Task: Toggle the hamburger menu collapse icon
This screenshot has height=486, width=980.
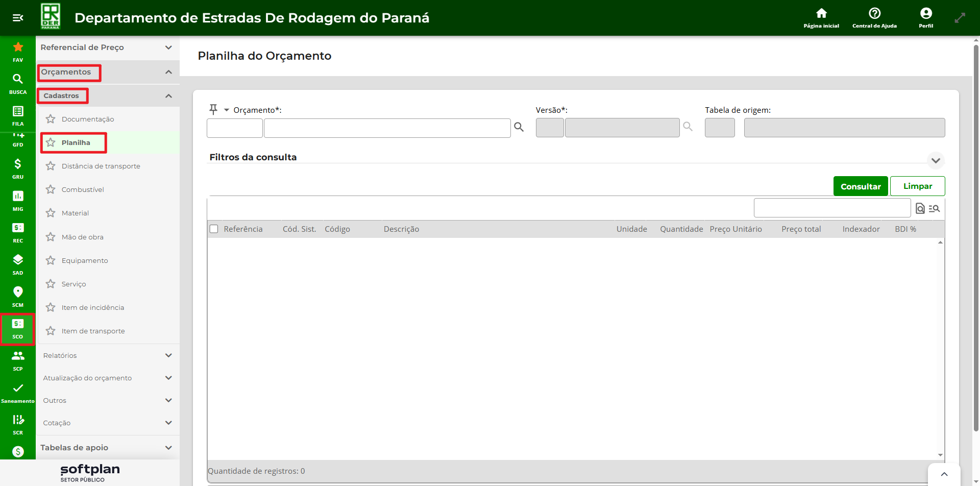Action: point(18,18)
